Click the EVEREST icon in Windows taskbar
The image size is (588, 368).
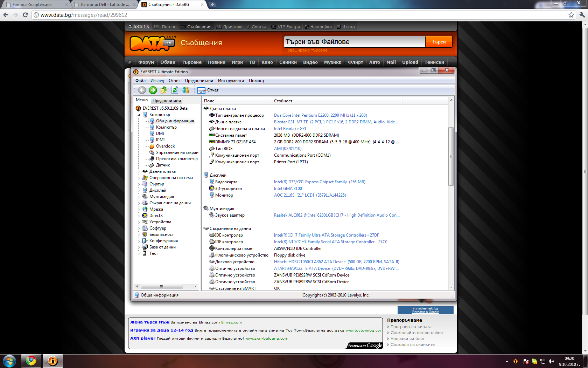coord(52,361)
